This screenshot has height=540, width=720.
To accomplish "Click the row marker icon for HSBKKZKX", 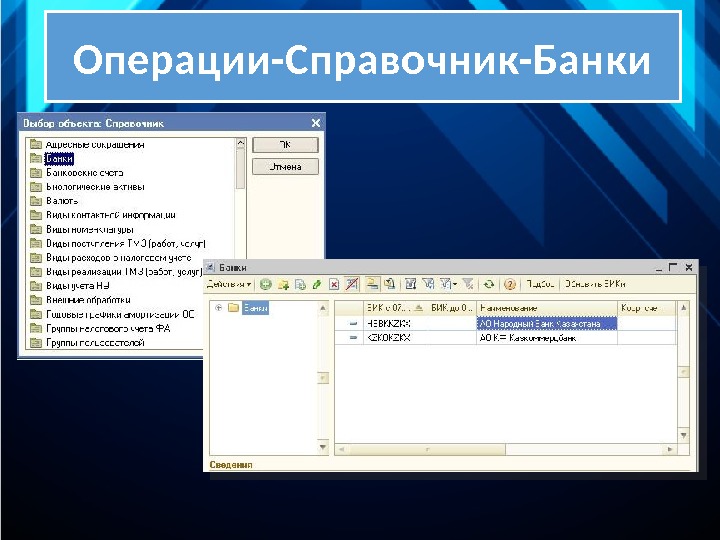I will pos(353,324).
